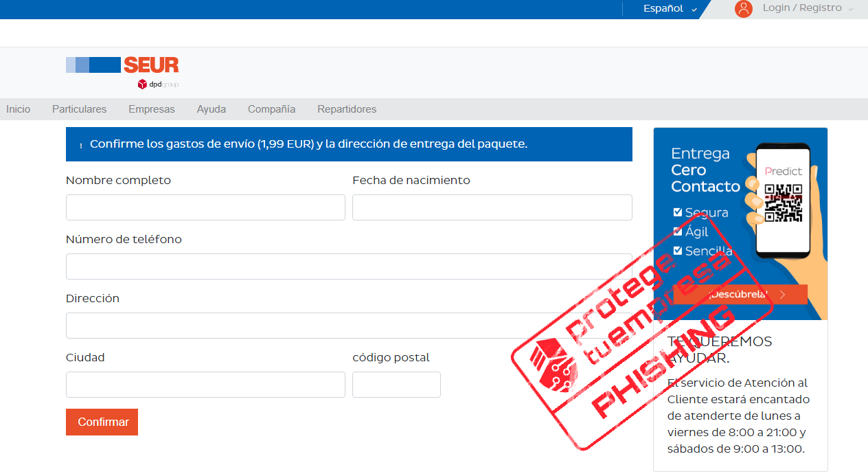Open the Compañía menu item
The image size is (868, 476).
point(272,109)
